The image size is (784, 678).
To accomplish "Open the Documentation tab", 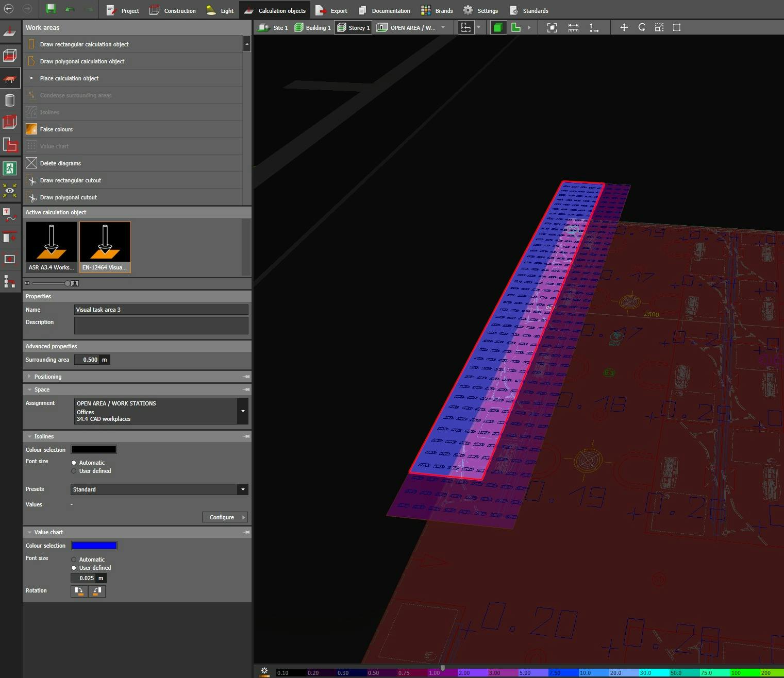I will coord(385,10).
